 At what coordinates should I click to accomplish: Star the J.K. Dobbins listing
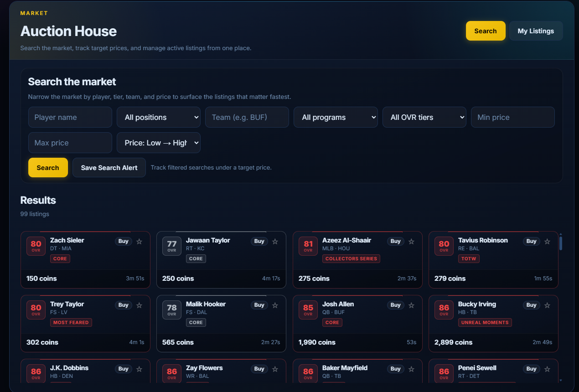point(139,369)
